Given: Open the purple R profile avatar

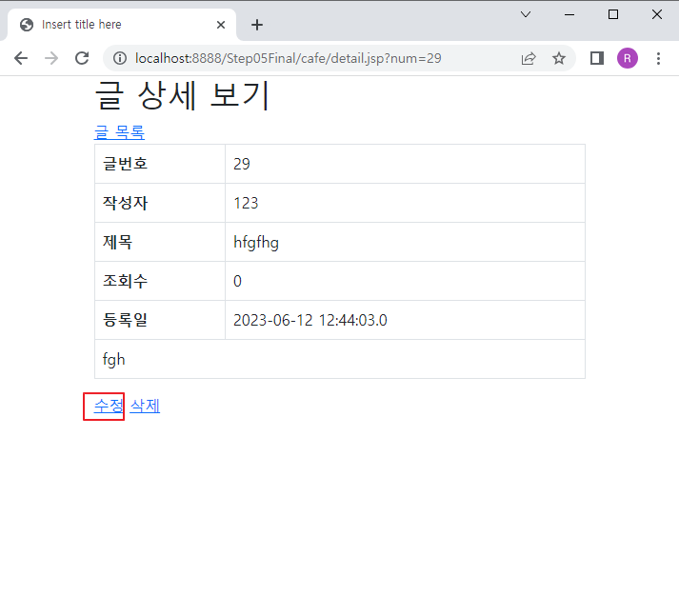Looking at the screenshot, I should click(627, 58).
